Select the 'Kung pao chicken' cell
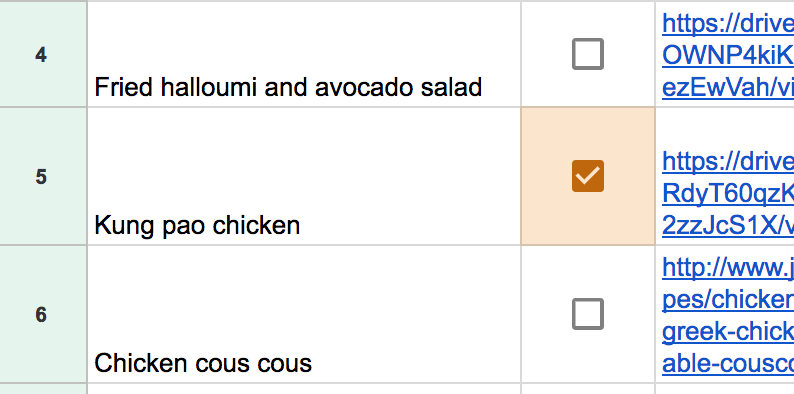 304,176
